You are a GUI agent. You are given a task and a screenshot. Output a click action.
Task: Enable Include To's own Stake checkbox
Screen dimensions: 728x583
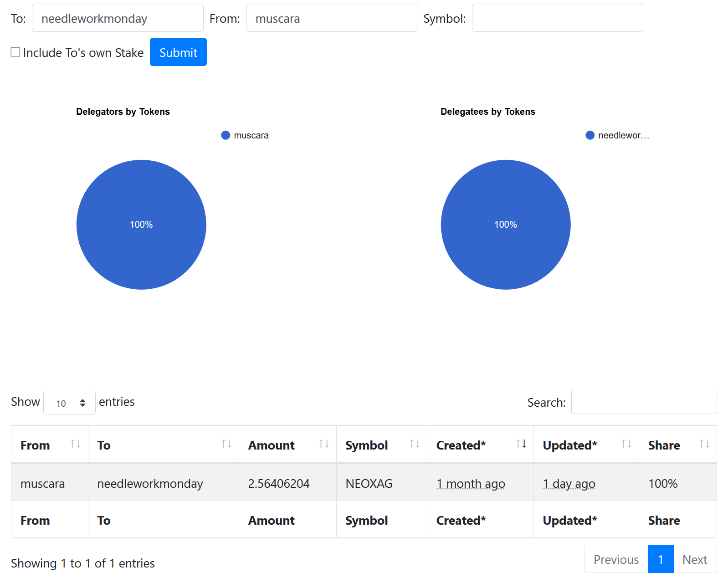click(x=15, y=52)
